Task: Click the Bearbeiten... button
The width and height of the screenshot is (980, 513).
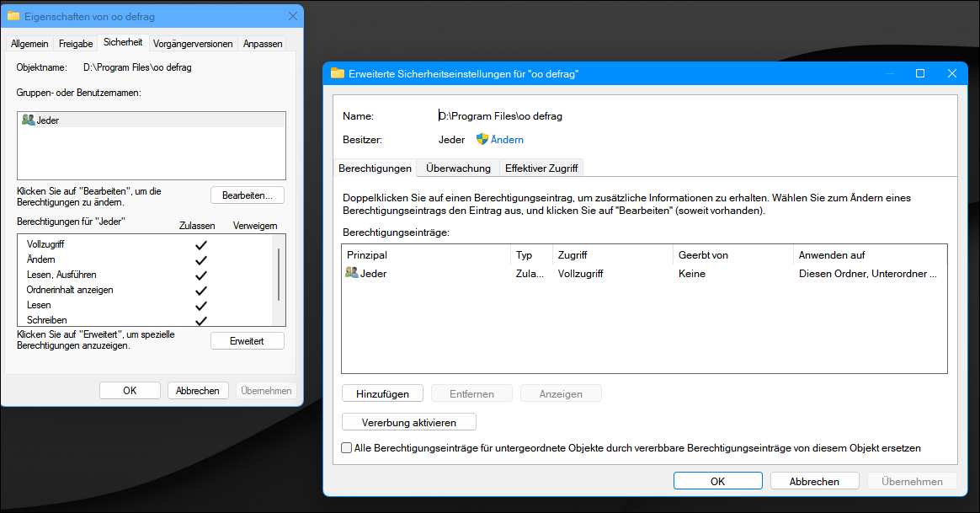Action: tap(248, 195)
